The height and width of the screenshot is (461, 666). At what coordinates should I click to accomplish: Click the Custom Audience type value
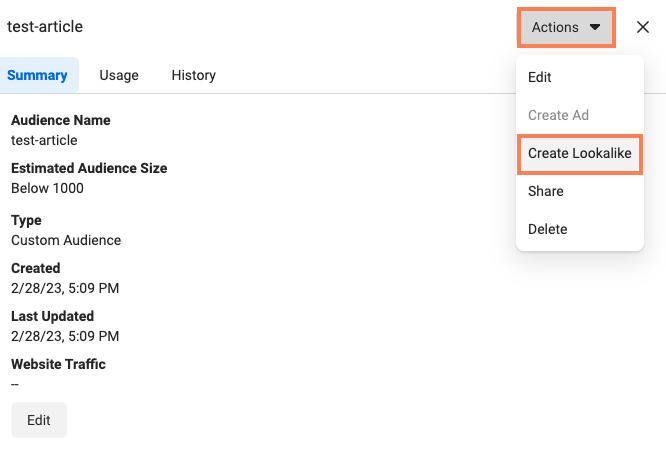click(x=66, y=240)
